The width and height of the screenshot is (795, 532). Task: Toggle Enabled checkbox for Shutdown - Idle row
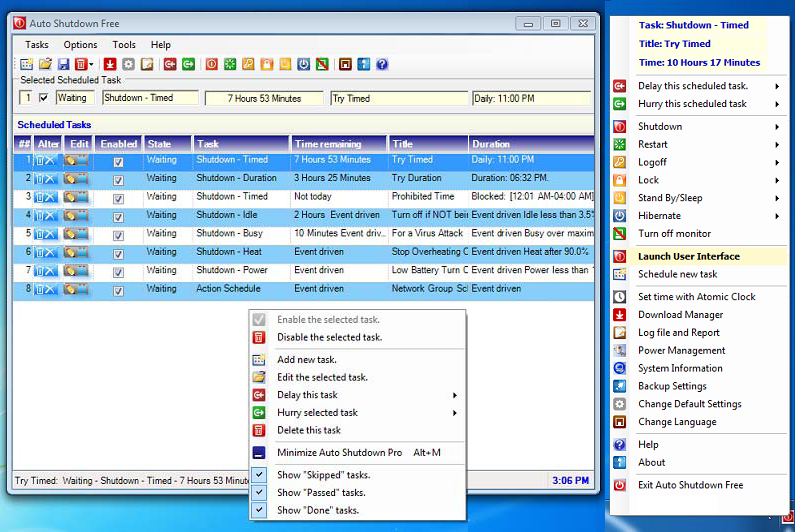pos(118,217)
